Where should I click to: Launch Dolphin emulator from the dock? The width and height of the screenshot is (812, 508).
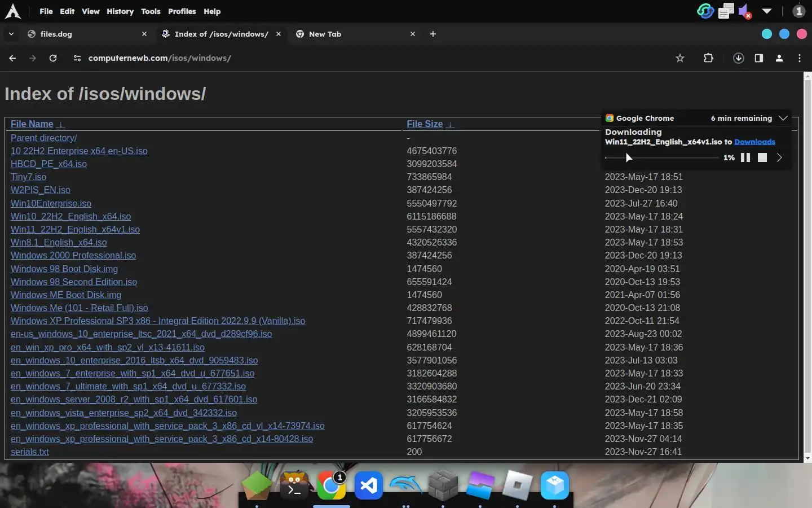click(406, 485)
